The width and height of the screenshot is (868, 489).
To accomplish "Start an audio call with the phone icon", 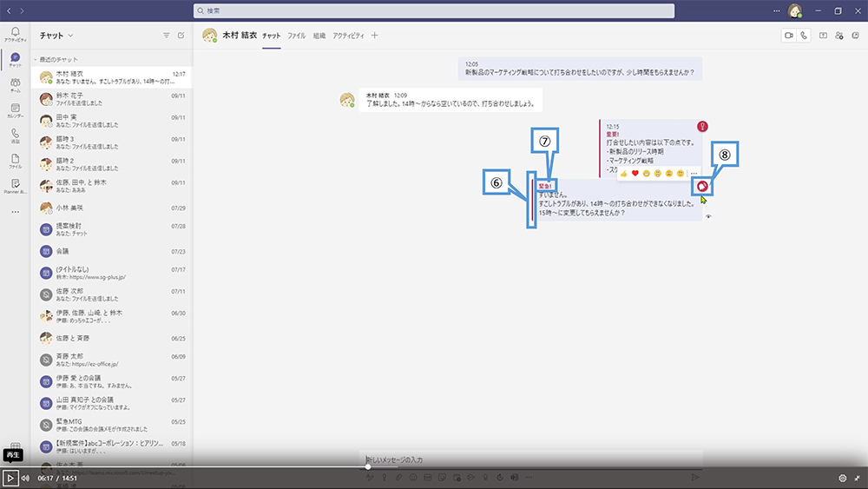I will click(804, 36).
